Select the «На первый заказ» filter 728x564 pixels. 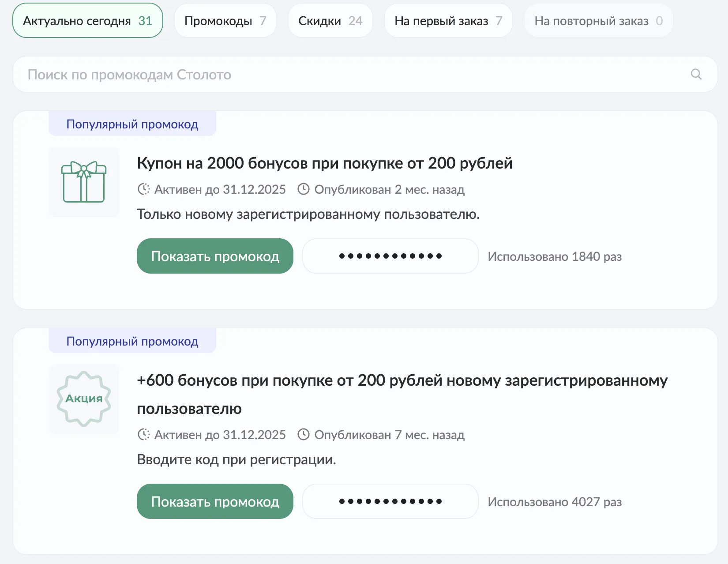point(448,20)
